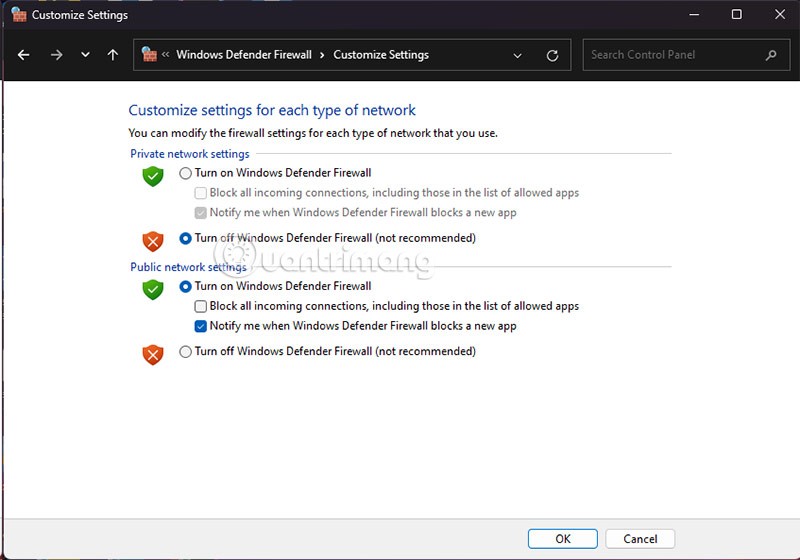Viewport: 800px width, 560px height.
Task: Click the Customize Settings breadcrumb item
Action: coord(381,55)
